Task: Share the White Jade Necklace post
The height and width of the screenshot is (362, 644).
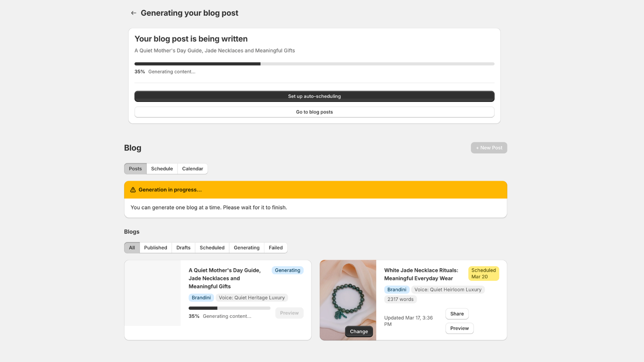Action: 457,314
